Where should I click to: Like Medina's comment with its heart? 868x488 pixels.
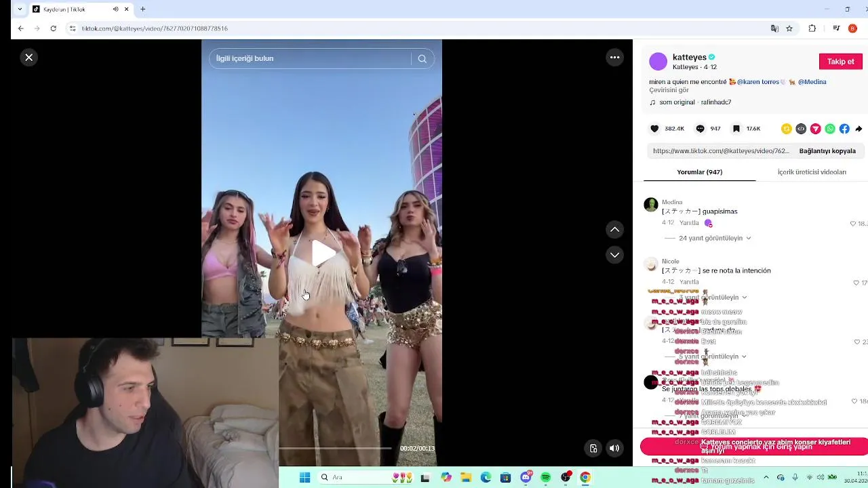click(x=853, y=224)
